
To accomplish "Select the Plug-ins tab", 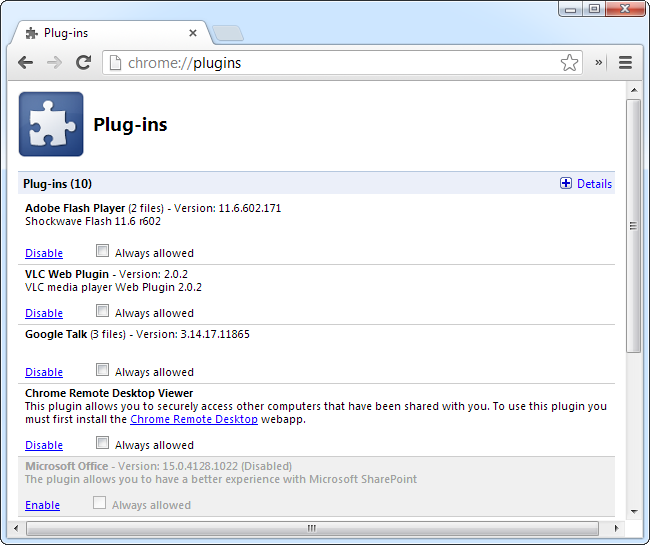I will [110, 33].
